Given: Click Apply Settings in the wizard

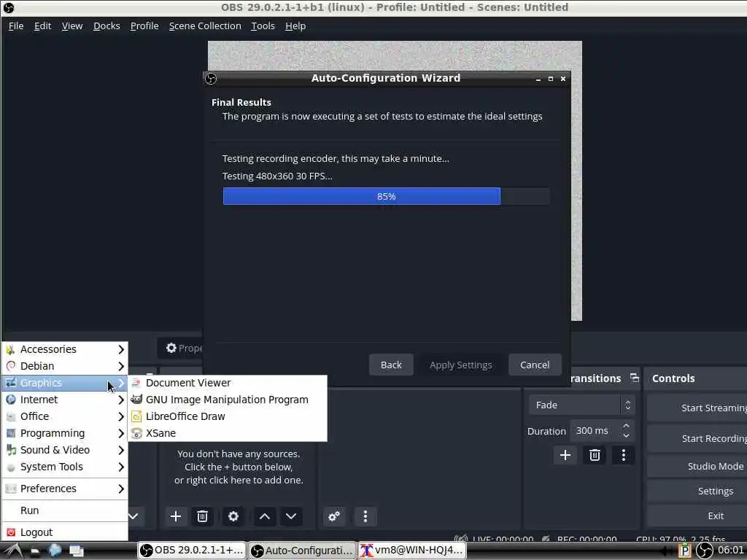Looking at the screenshot, I should tap(461, 365).
